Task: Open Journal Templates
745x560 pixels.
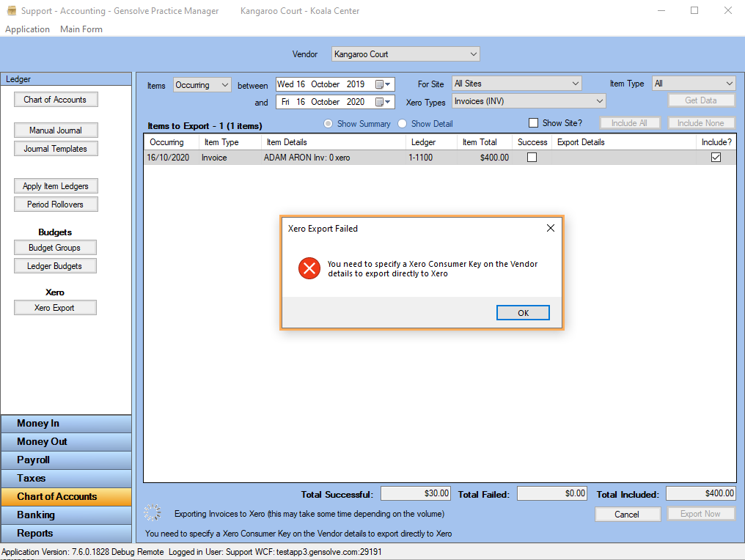Action: (x=56, y=149)
